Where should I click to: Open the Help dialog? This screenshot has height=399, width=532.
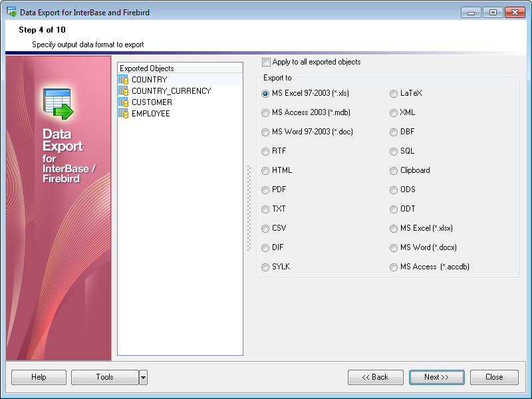[38, 377]
